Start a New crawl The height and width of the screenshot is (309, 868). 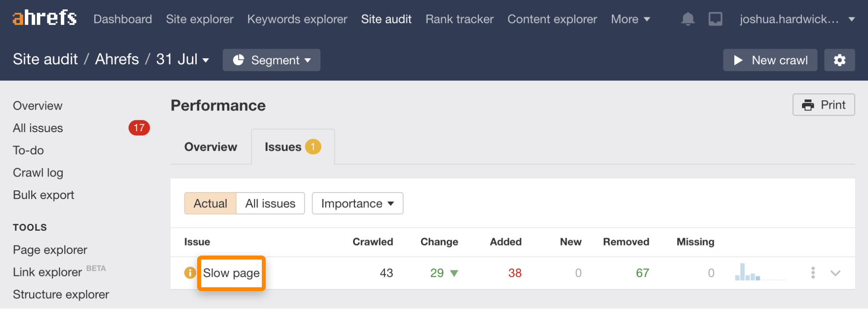(x=770, y=60)
